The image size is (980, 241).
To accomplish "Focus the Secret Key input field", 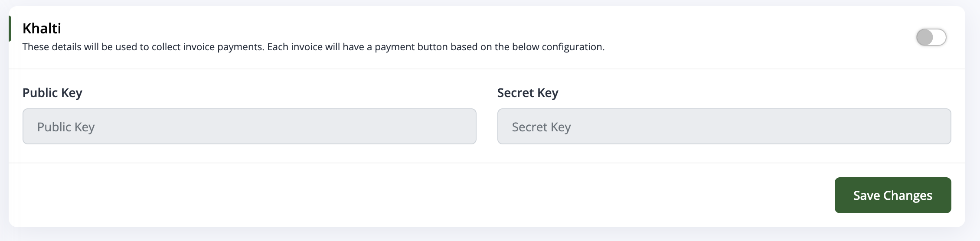I will click(x=724, y=127).
